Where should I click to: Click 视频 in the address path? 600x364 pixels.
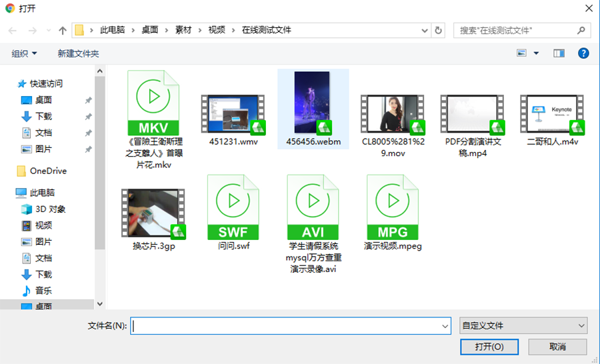(217, 30)
